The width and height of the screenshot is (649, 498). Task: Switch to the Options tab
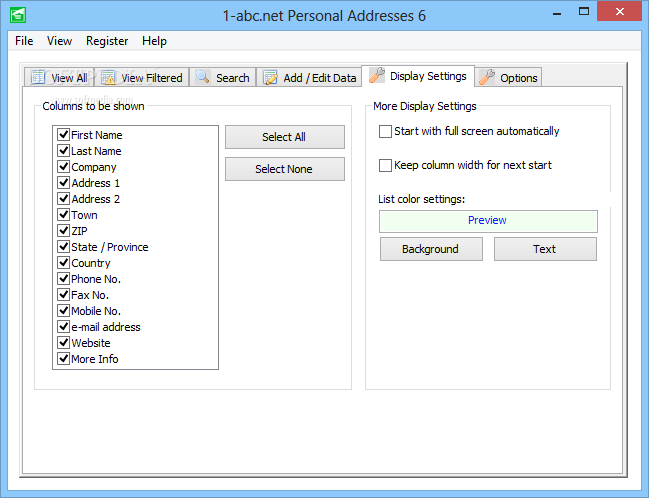(508, 77)
